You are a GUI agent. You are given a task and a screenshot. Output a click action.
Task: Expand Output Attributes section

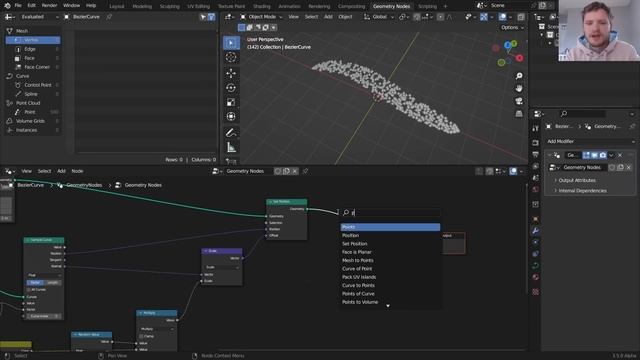pos(577,180)
